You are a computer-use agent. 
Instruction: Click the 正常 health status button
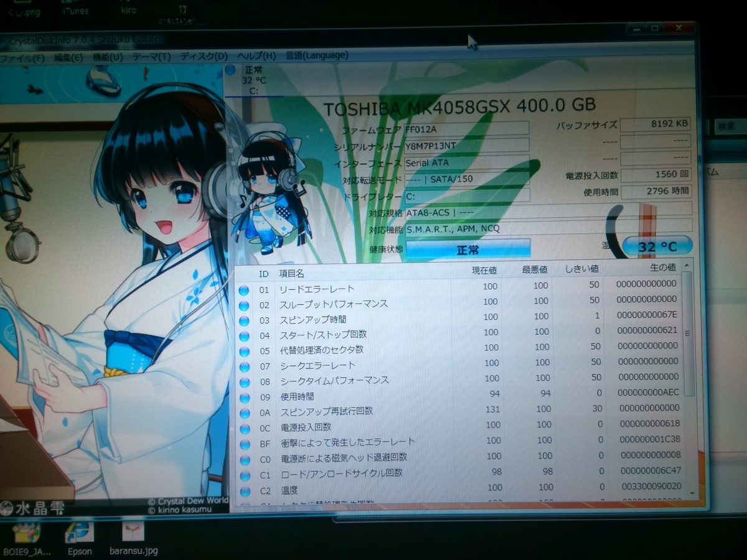pos(468,250)
